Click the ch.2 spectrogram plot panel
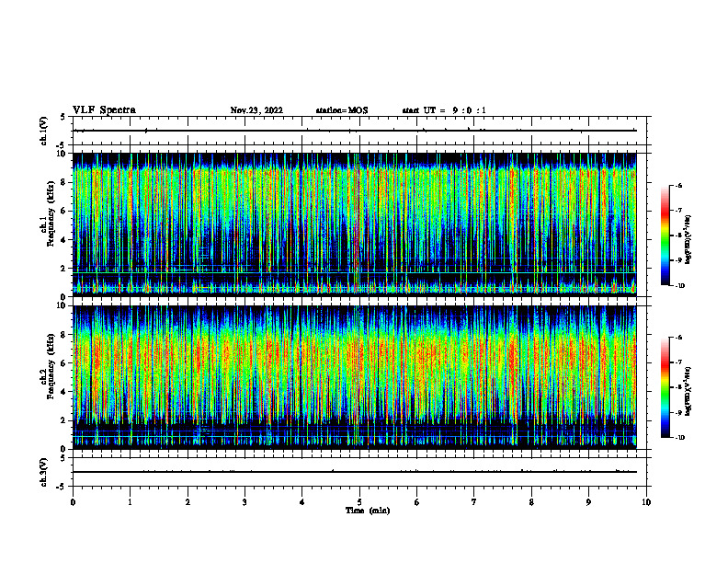 point(355,377)
